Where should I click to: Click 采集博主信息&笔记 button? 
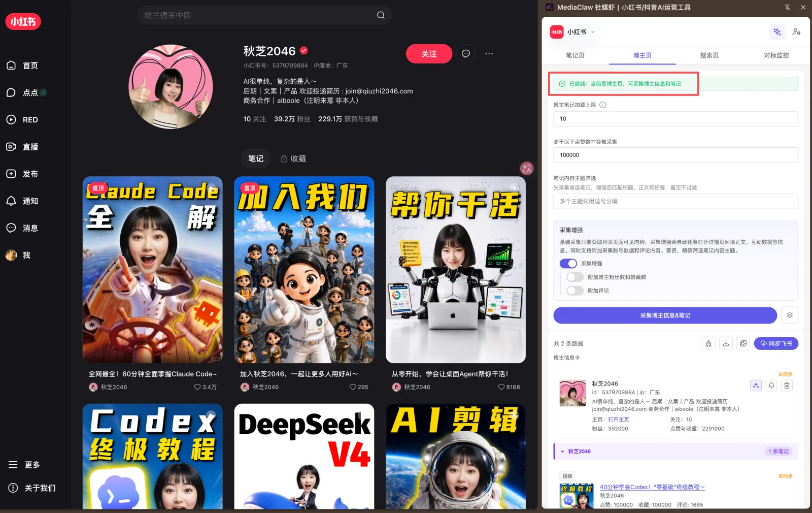pos(665,315)
